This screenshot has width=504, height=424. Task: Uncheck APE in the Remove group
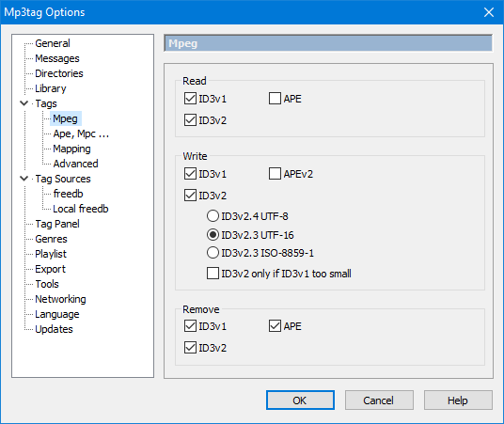coord(275,326)
